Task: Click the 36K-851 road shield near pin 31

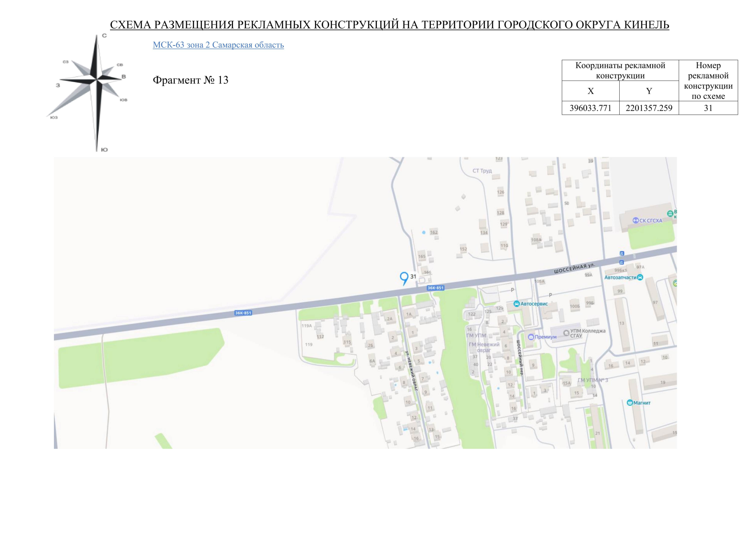Action: point(435,288)
